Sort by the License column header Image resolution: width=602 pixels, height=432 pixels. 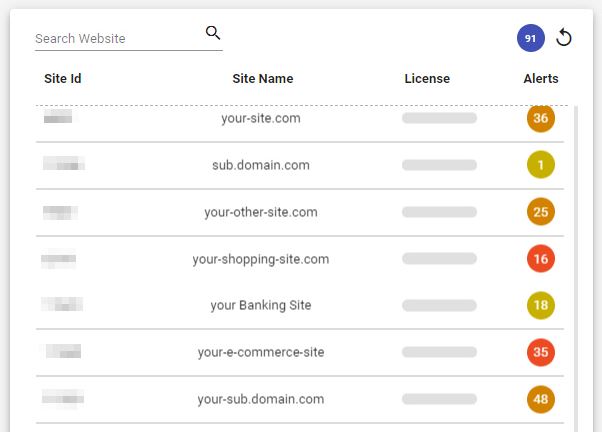pos(427,79)
